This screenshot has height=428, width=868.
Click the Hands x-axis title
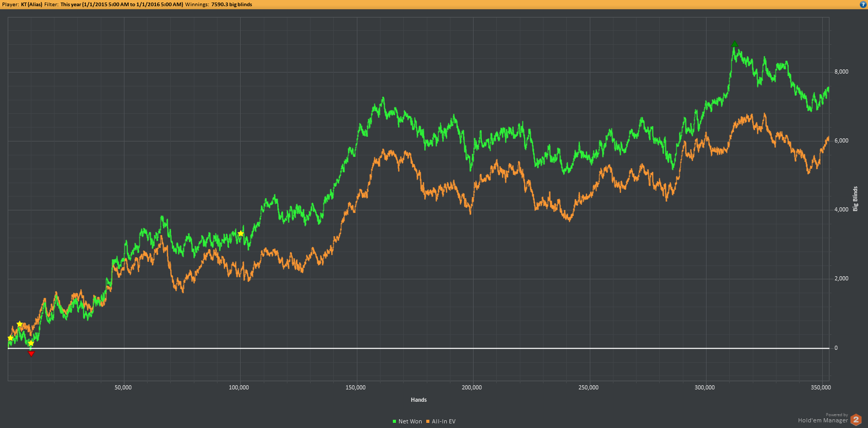[419, 400]
